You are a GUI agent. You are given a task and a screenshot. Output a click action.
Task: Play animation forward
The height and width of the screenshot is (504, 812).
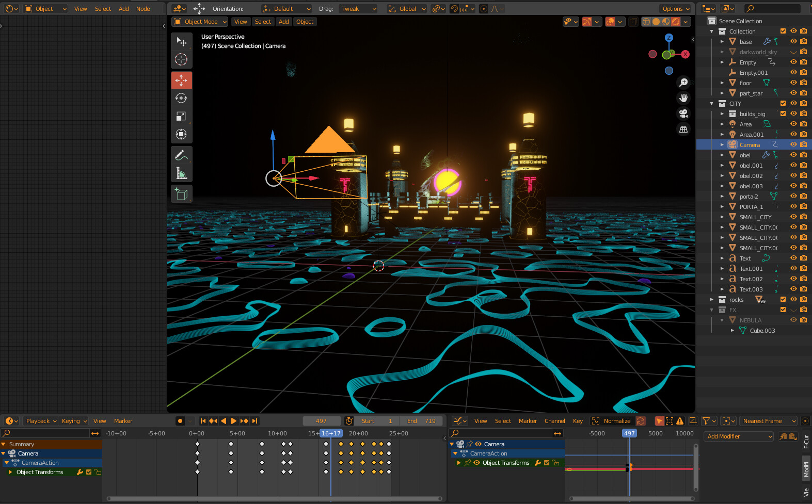[x=234, y=421]
